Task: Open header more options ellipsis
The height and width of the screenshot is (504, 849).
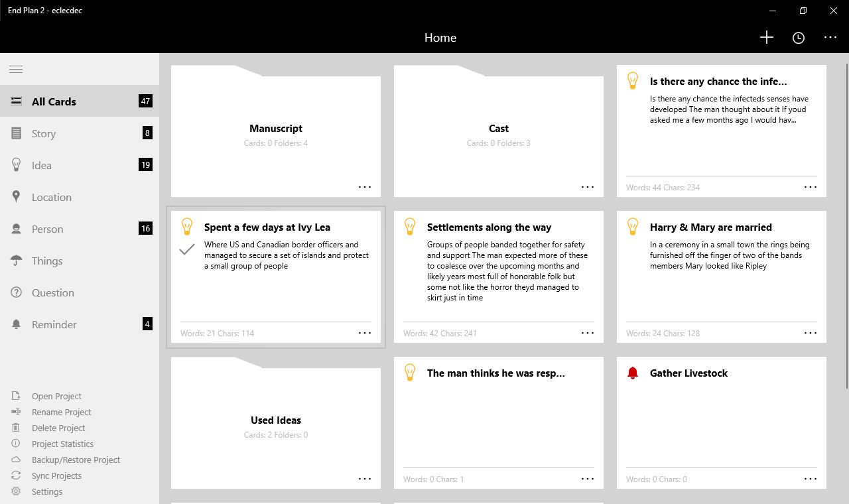Action: [x=830, y=38]
